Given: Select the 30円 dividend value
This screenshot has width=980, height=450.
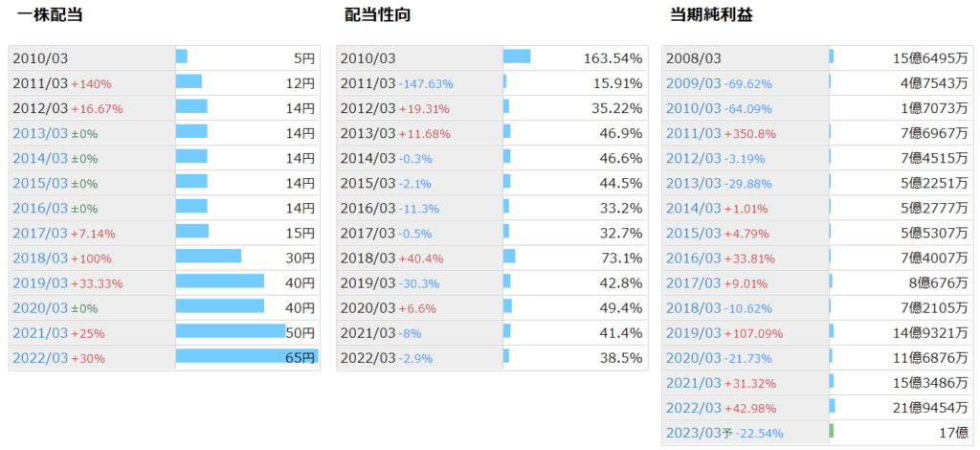Looking at the screenshot, I should point(301,259).
